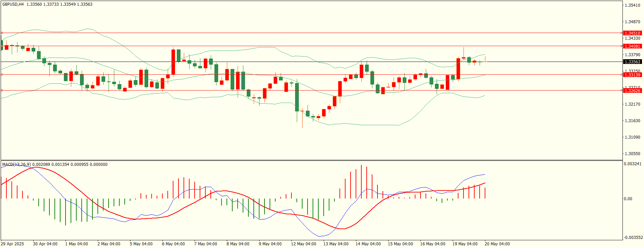Select the 1.34510 red price label
The height and width of the screenshot is (248, 644).
pos(632,33)
